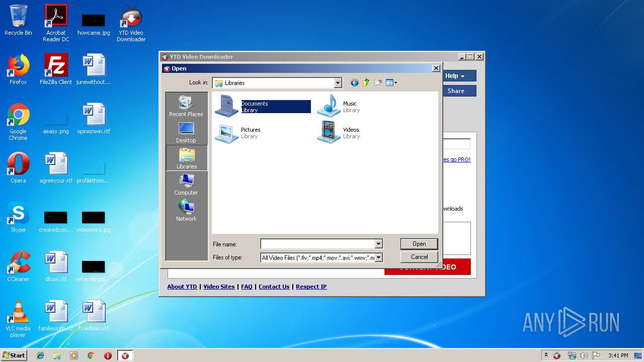Screen dimensions: 644x362
Task: Select the opinionwin.rtf desktop file
Action: click(94, 119)
